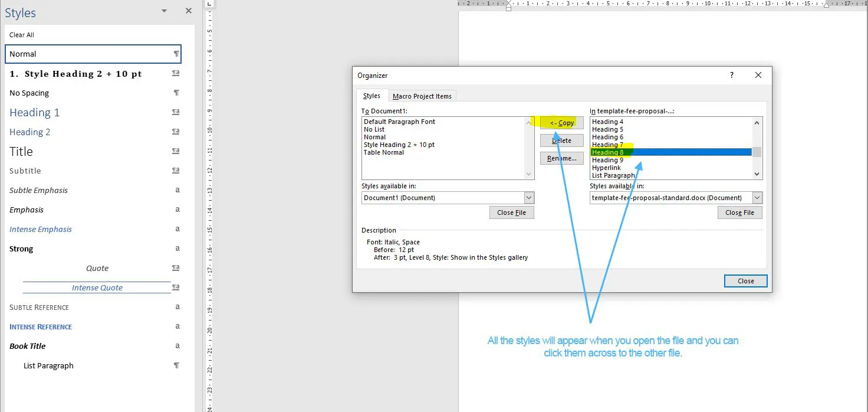
Task: Close the Organizer dialog with X
Action: [x=758, y=75]
